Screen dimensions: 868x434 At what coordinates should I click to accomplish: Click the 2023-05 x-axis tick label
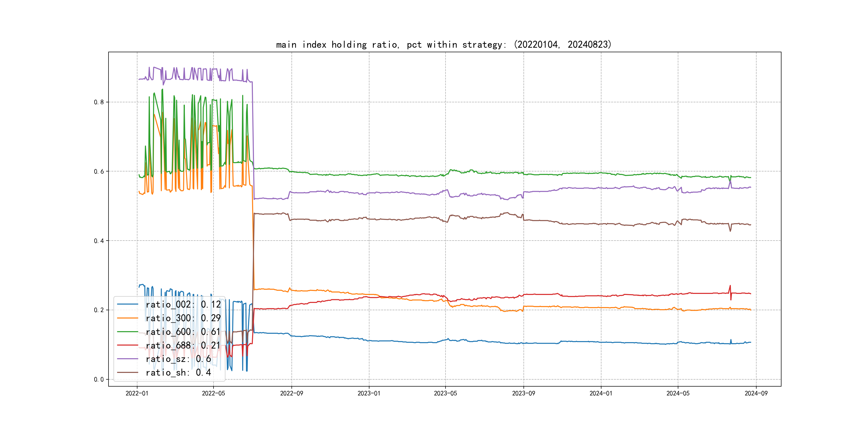tap(445, 393)
